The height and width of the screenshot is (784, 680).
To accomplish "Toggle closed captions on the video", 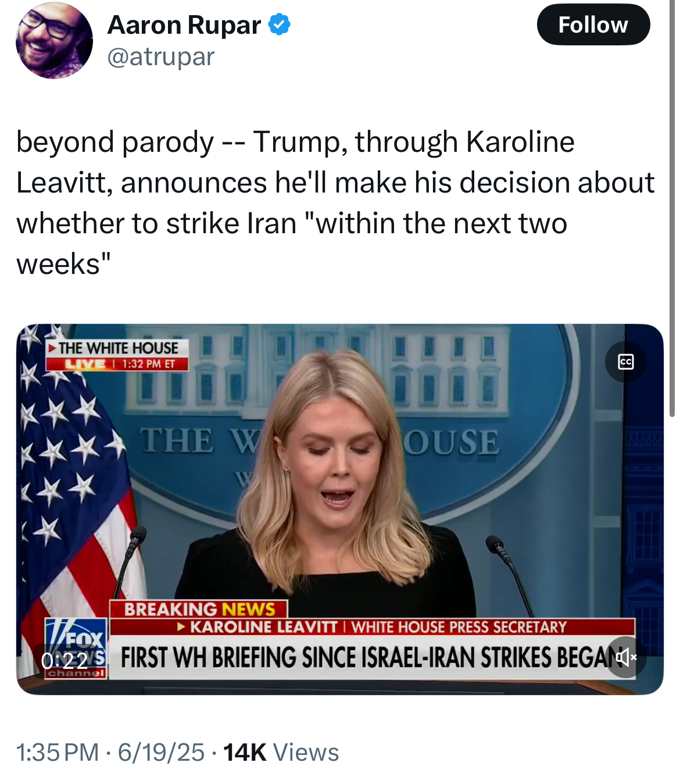I will tap(625, 362).
